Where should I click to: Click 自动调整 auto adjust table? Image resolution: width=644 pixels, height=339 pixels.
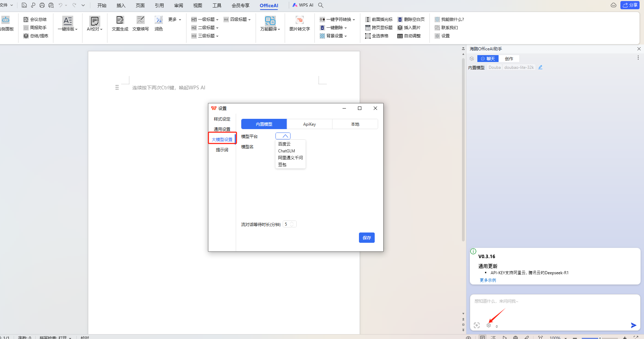click(x=409, y=36)
